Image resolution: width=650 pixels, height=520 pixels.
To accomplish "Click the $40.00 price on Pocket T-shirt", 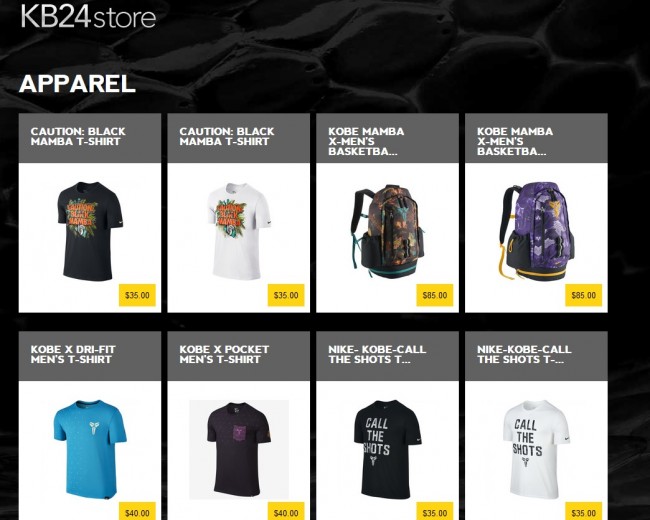I will pos(286,511).
